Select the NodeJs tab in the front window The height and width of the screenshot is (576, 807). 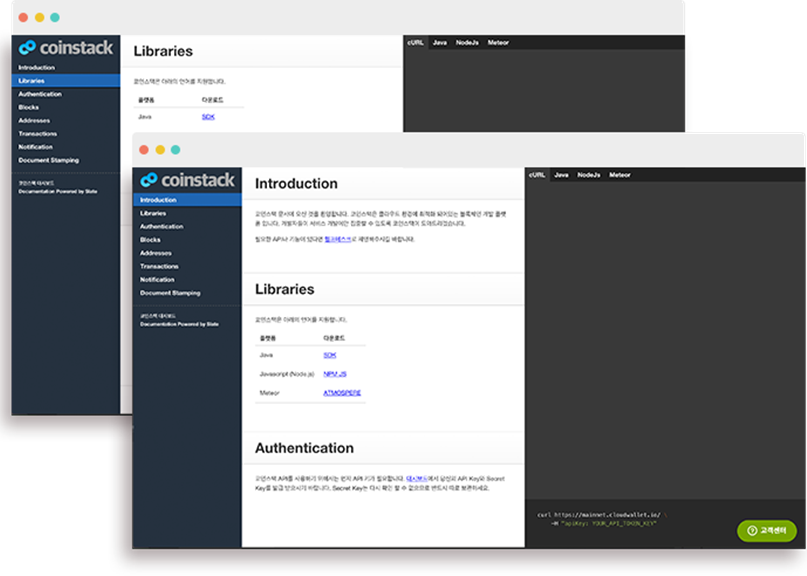(x=589, y=175)
